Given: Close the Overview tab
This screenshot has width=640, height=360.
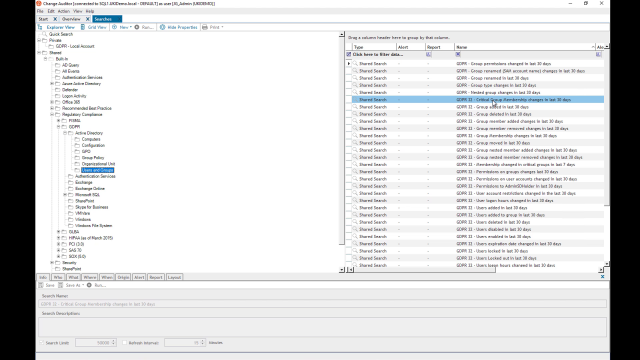Looking at the screenshot, I should point(87,19).
